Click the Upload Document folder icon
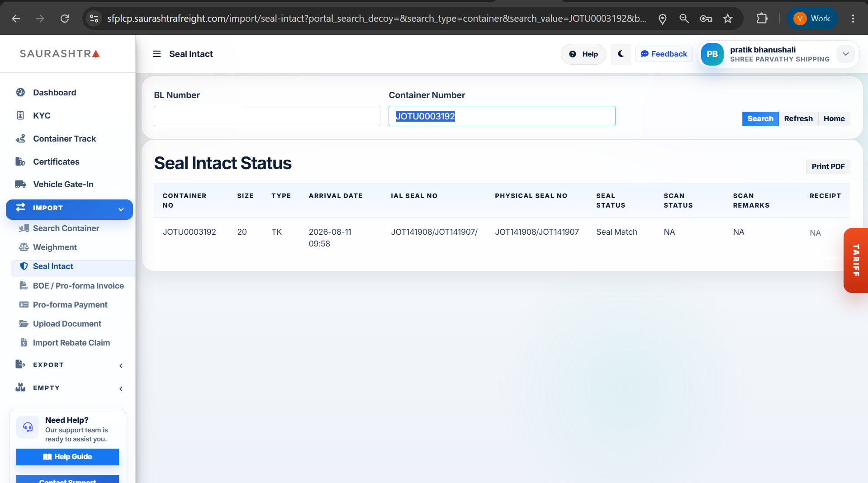The width and height of the screenshot is (868, 483). pyautogui.click(x=24, y=324)
